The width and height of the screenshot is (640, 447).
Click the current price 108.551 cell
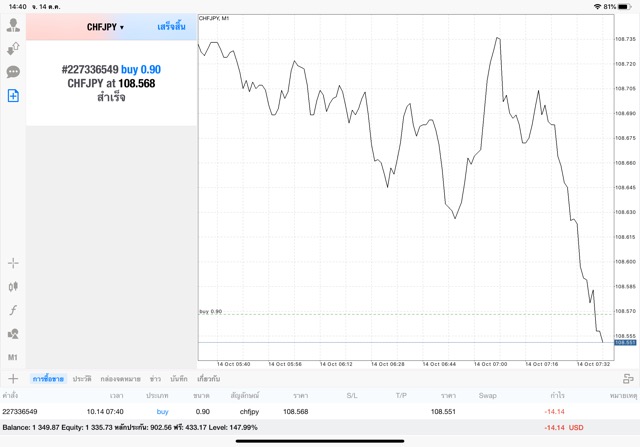tap(443, 411)
